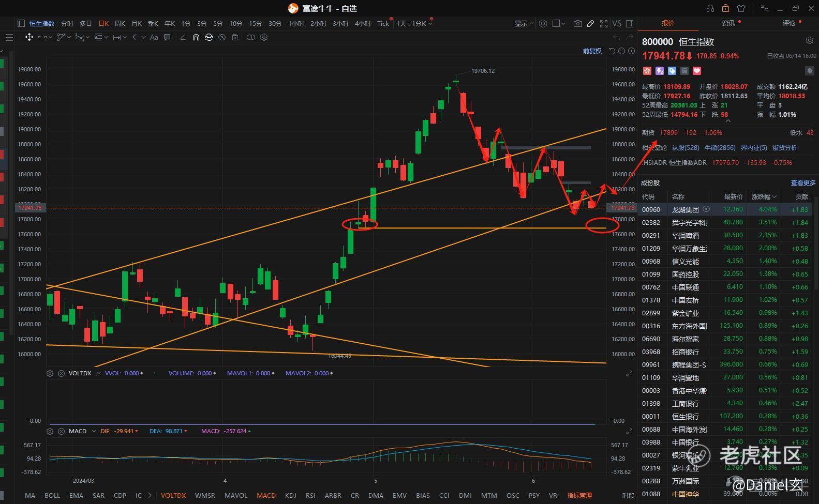Select the Aa text annotation tool
This screenshot has width=819, height=504.
pyautogui.click(x=154, y=37)
